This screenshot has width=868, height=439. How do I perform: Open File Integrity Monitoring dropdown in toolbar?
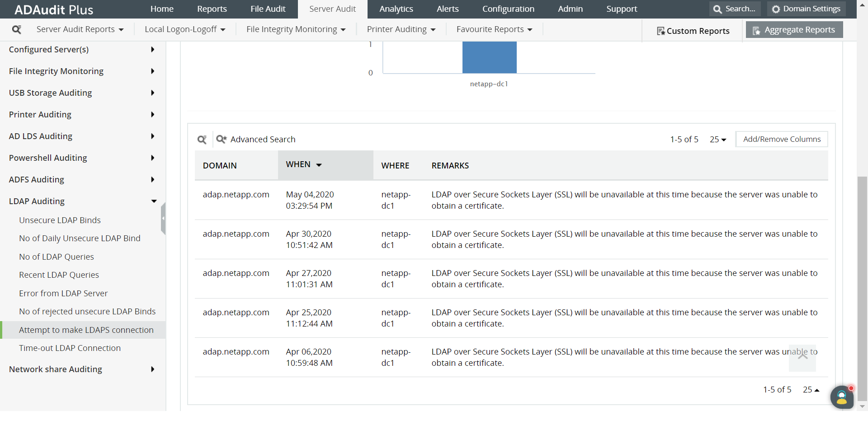point(296,29)
